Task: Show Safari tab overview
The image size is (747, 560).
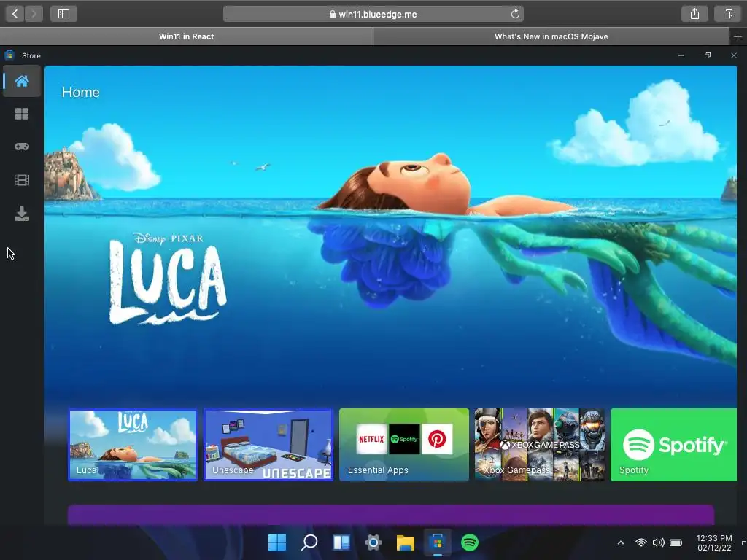Action: pyautogui.click(x=727, y=14)
